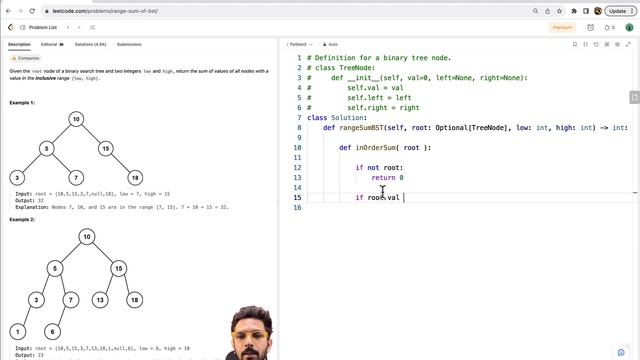Click line number 16 in the gutter
The height and width of the screenshot is (360, 640).
pos(297,207)
